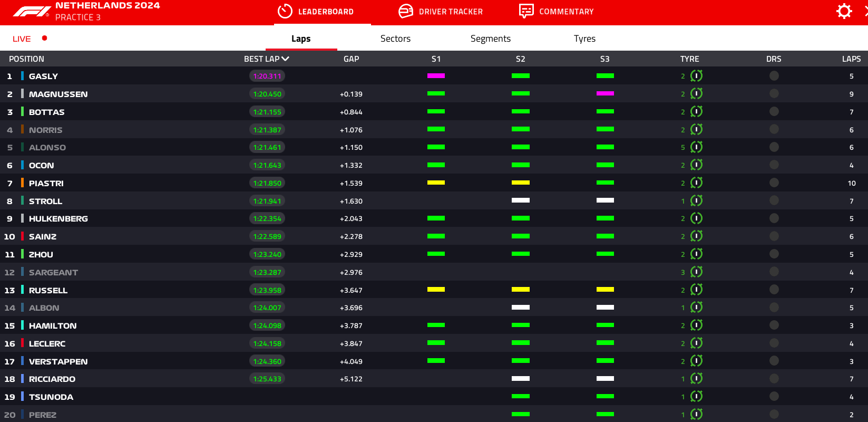Select the Segments sub-tab

491,39
